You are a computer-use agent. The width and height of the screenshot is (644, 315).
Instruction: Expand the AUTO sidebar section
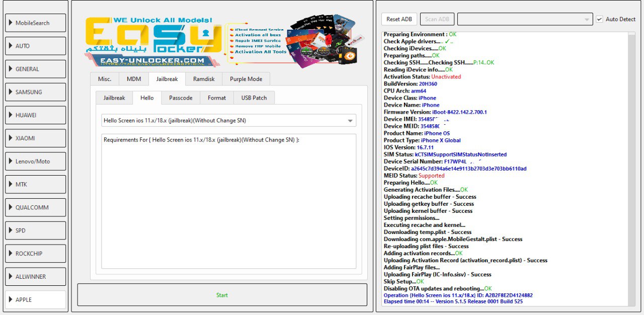35,46
